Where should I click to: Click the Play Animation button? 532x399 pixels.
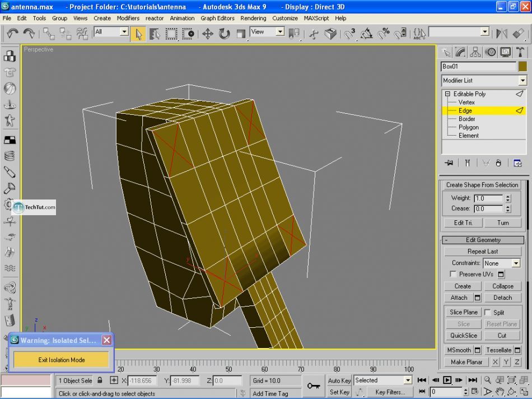(447, 380)
